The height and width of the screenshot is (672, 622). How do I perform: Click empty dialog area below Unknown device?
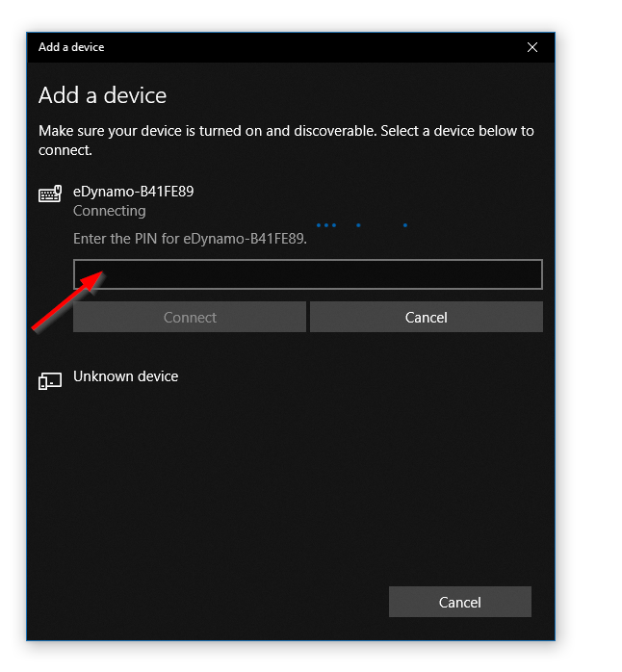(289, 481)
